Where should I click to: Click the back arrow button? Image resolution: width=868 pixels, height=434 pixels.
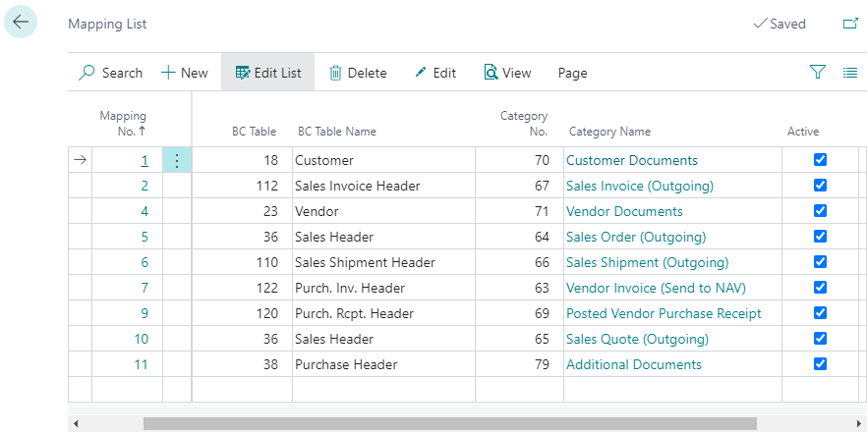(21, 23)
